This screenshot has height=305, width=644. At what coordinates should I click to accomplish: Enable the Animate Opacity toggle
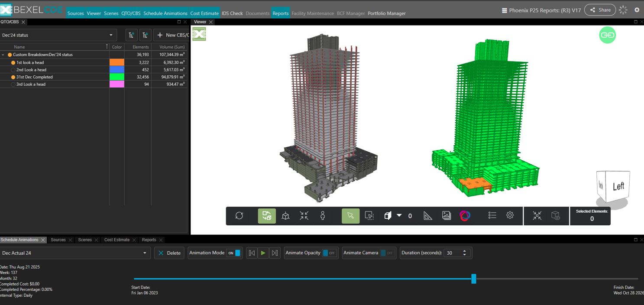[x=329, y=253]
